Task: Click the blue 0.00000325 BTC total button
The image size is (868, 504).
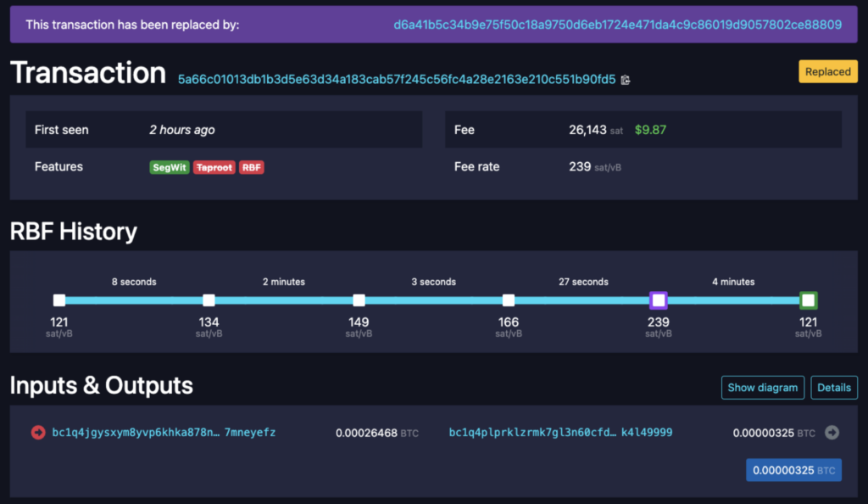Action: pyautogui.click(x=793, y=470)
